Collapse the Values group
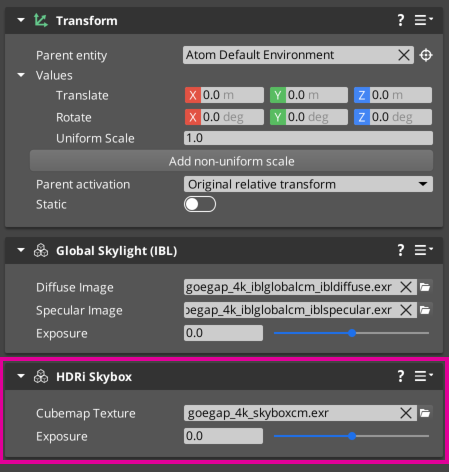This screenshot has width=449, height=472. (x=21, y=75)
